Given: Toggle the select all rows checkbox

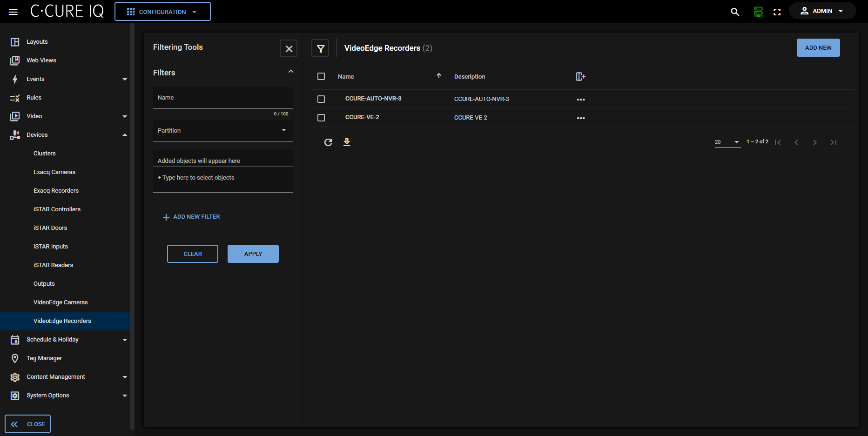Looking at the screenshot, I should click(x=321, y=76).
